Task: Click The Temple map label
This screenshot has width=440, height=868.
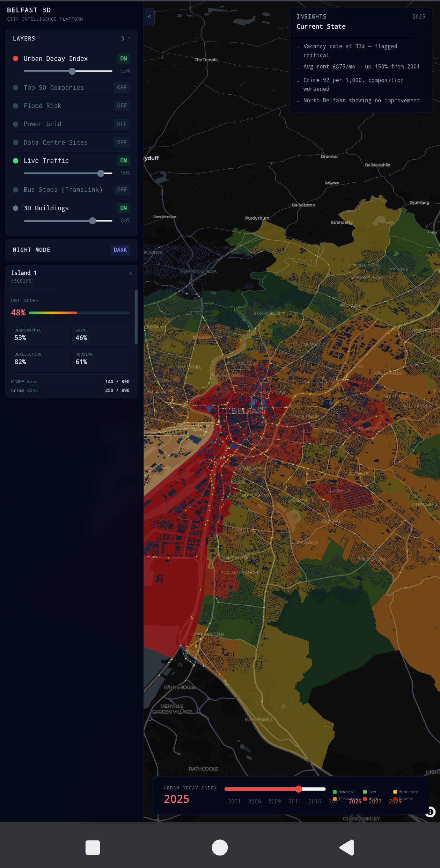Action: tap(206, 60)
